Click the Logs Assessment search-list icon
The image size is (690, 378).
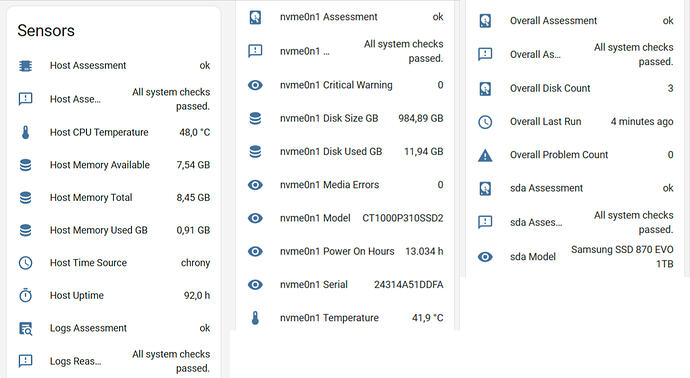click(x=26, y=328)
